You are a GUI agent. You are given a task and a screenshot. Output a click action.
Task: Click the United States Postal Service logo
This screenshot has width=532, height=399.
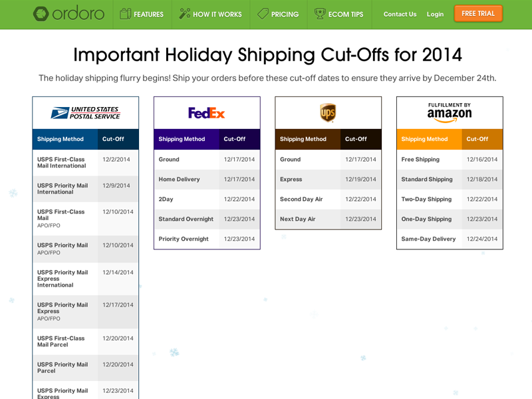[x=85, y=112]
